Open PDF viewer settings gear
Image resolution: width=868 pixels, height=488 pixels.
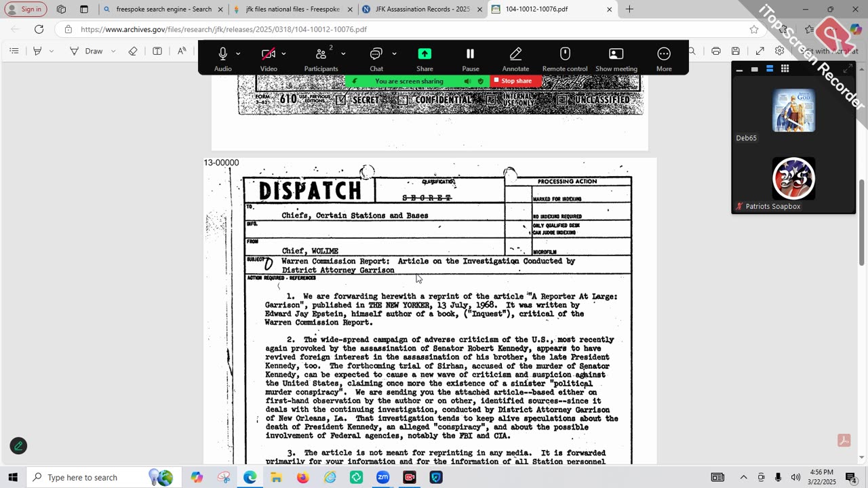point(780,51)
